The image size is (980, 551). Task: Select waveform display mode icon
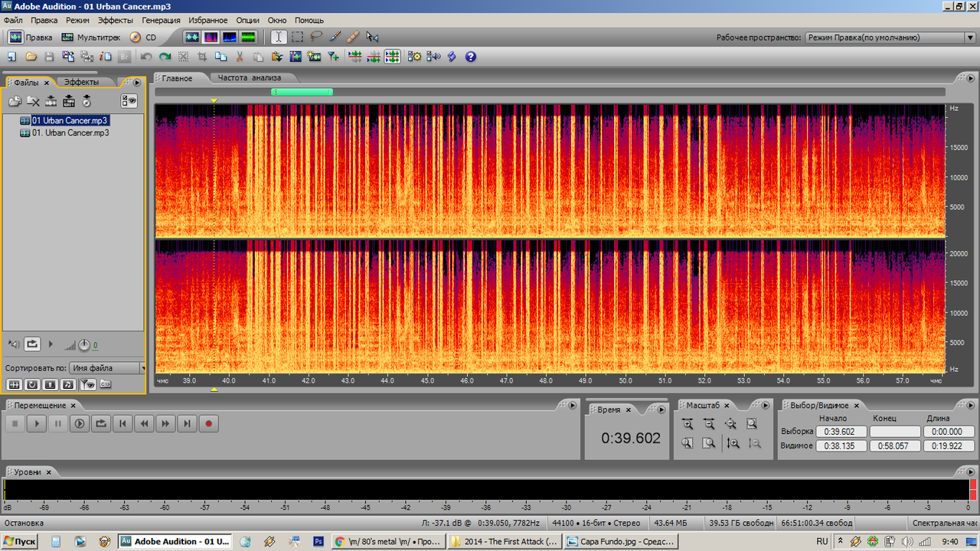191,37
